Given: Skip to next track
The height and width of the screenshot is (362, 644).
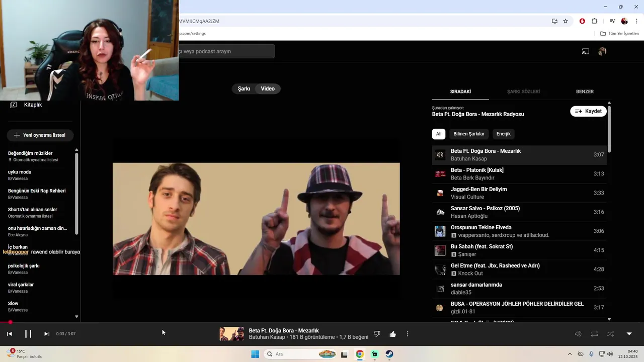Looking at the screenshot, I should click(47, 334).
